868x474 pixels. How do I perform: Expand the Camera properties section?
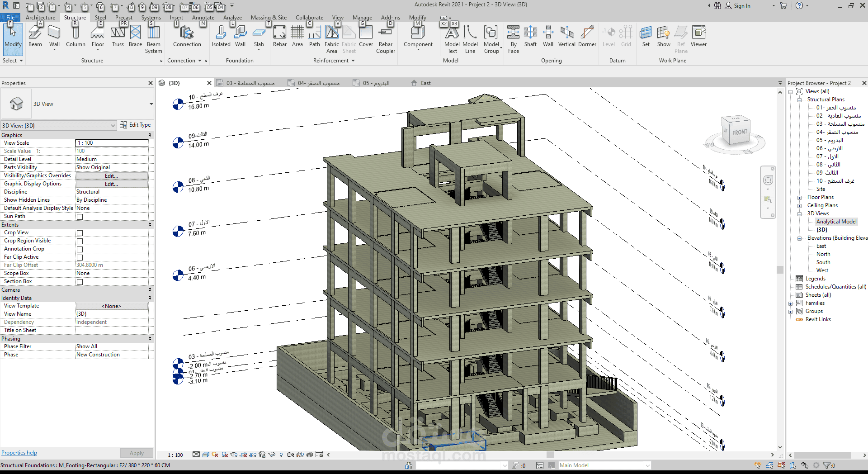(150, 289)
